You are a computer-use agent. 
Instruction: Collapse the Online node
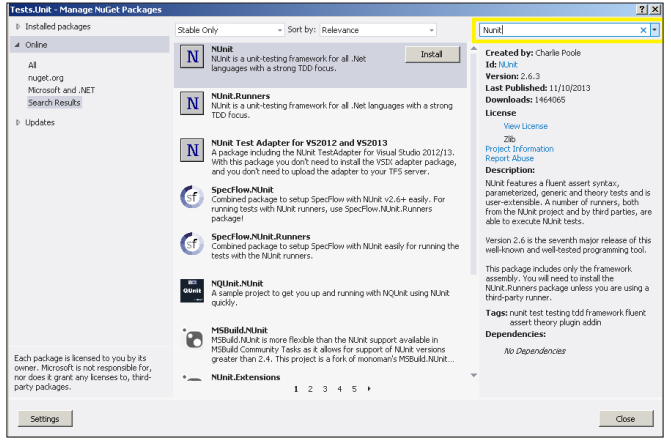tap(18, 45)
